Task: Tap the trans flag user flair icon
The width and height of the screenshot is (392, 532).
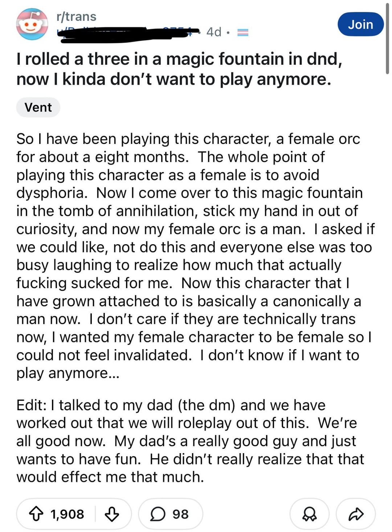Action: point(243,32)
